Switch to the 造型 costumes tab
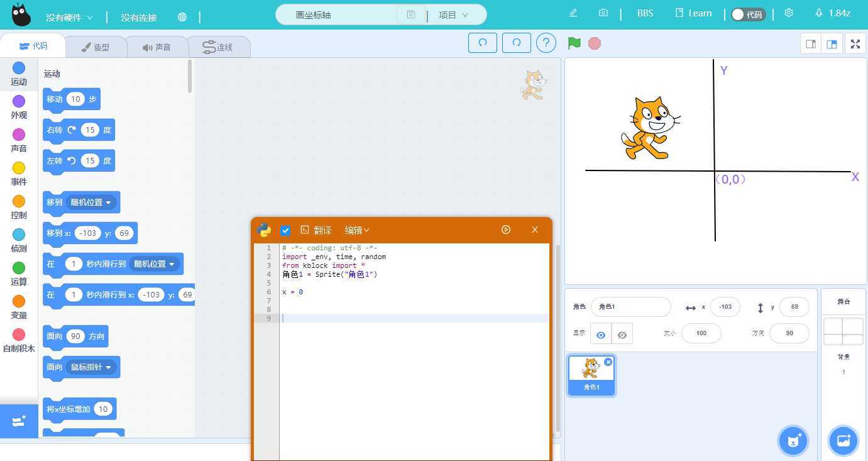 pos(96,47)
